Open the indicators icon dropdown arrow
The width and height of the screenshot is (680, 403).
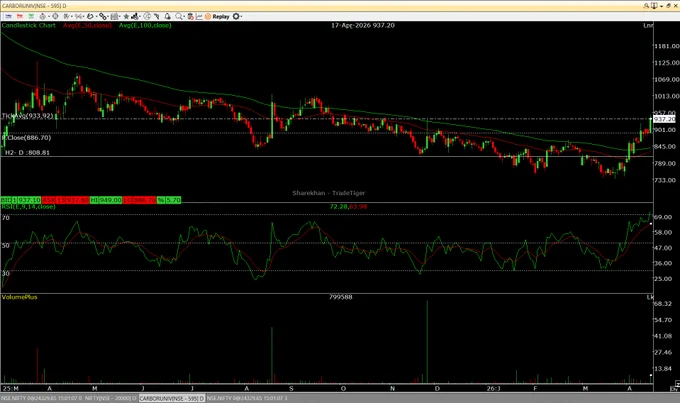(141, 16)
